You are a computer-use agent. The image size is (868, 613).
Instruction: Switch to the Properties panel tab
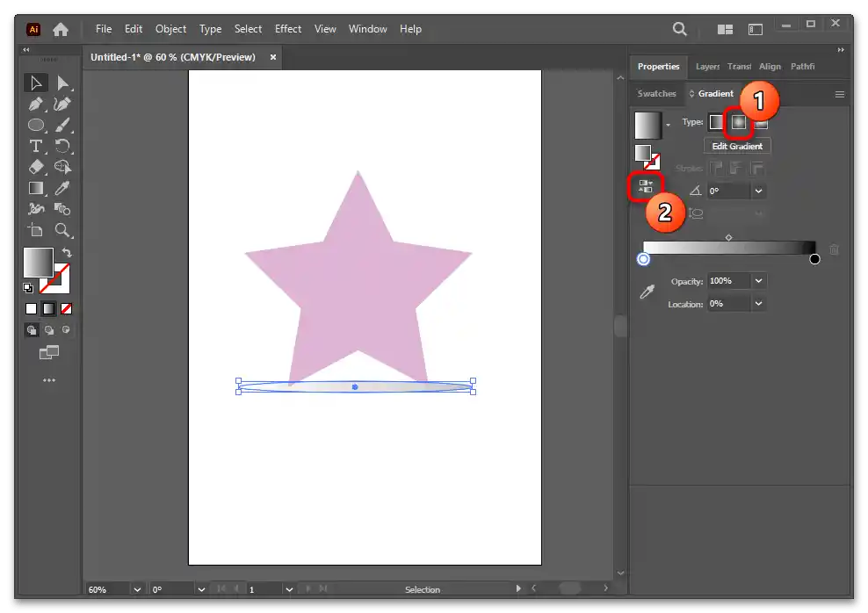658,67
